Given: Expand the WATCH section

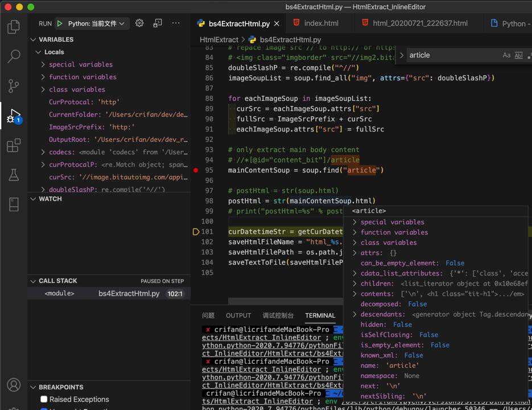Looking at the screenshot, I should point(50,199).
